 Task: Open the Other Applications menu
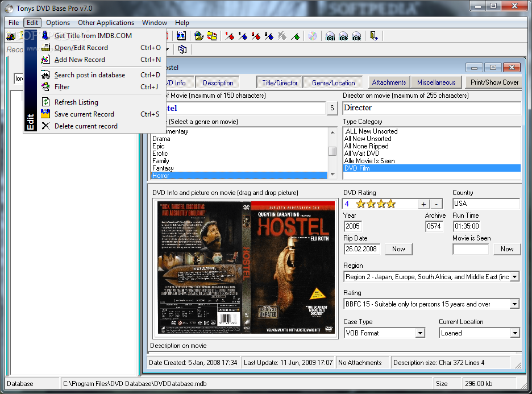pyautogui.click(x=106, y=23)
